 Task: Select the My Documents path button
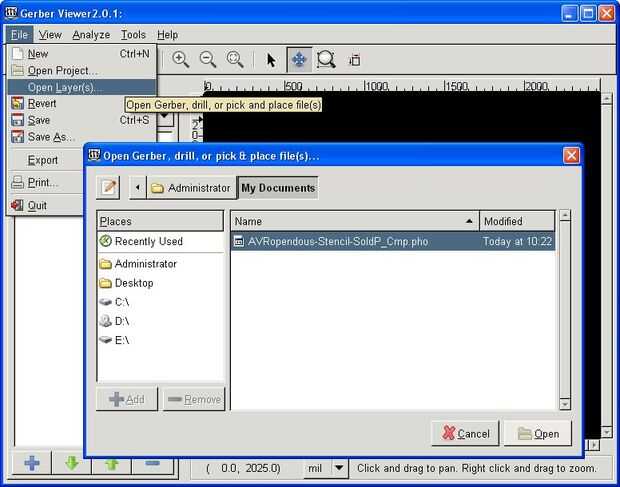coord(278,188)
